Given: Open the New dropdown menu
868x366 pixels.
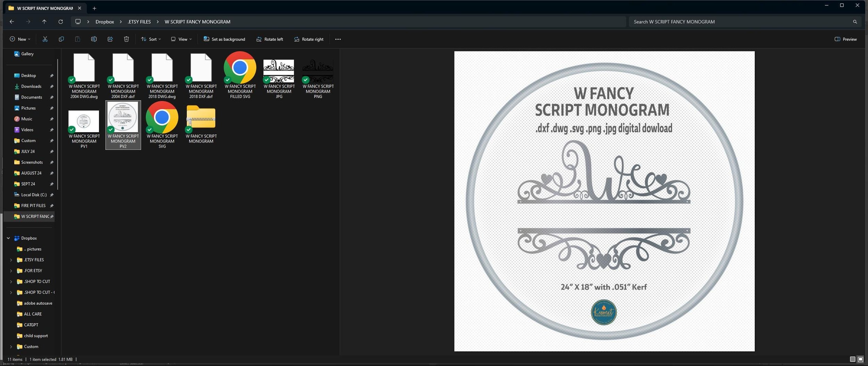Looking at the screenshot, I should point(20,39).
